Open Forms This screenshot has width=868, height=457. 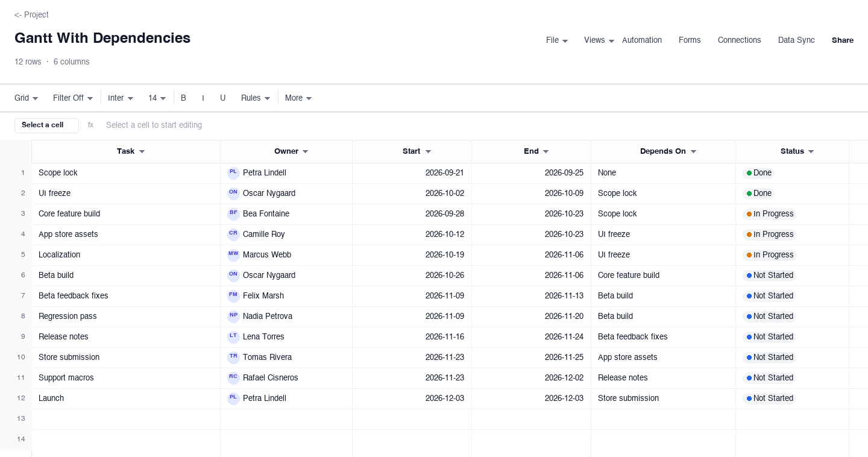[x=690, y=40]
